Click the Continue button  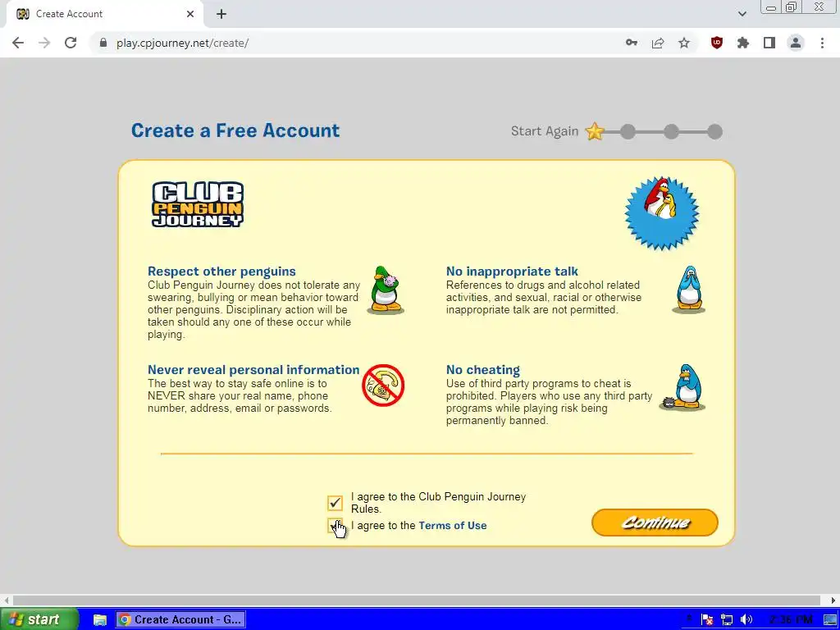pos(655,523)
